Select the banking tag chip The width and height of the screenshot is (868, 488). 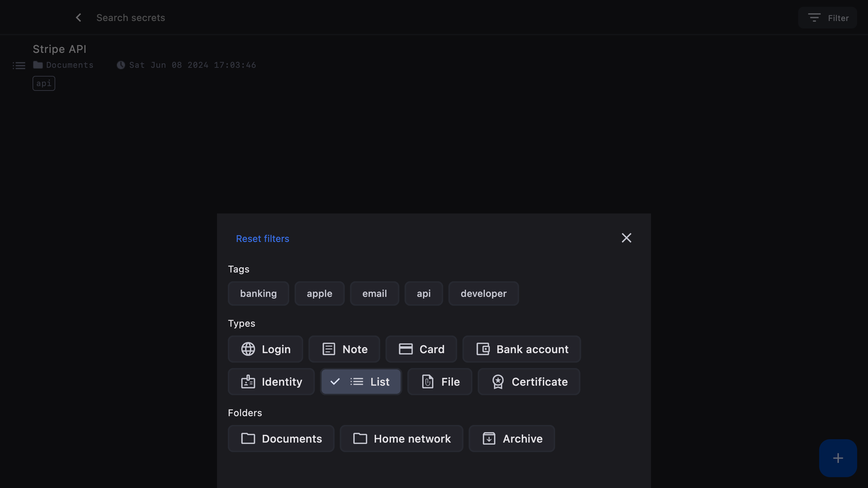258,293
